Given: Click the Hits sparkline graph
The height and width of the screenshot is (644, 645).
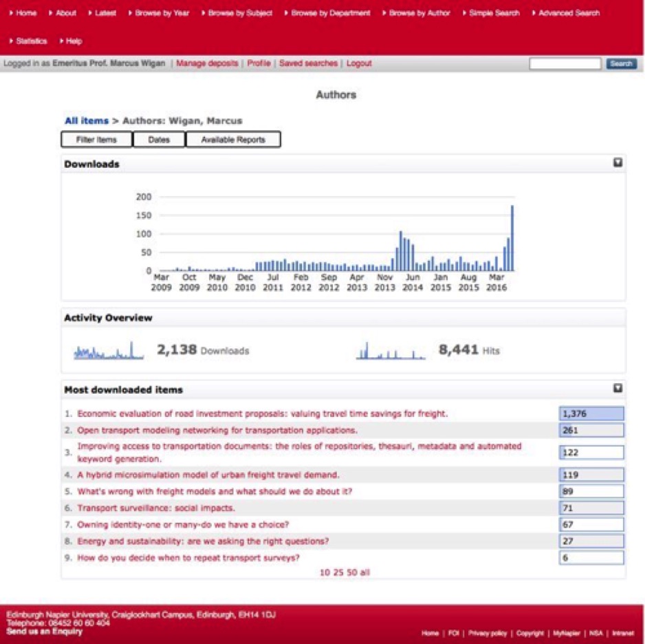Looking at the screenshot, I should tap(390, 350).
